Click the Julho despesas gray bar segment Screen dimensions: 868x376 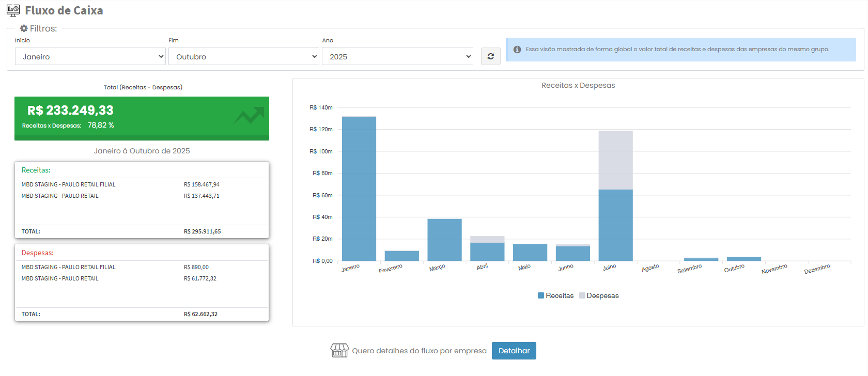(x=615, y=160)
